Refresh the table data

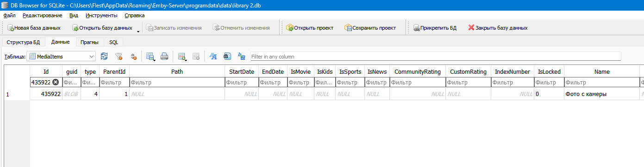pos(104,57)
